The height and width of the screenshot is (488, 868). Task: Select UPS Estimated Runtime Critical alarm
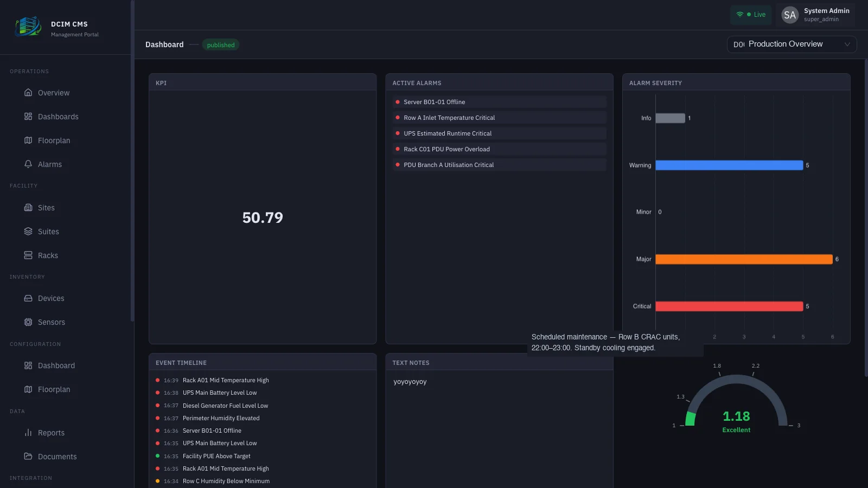(x=499, y=133)
